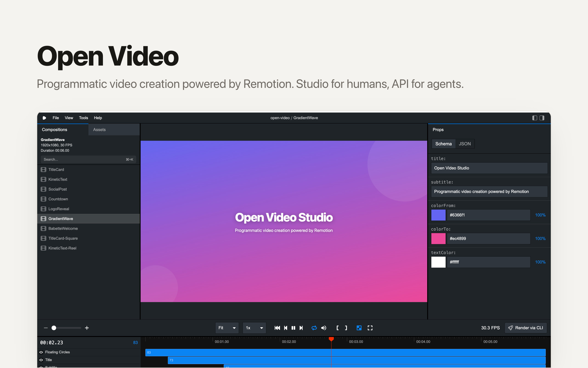Screen dimensions: 588x368
Task: Zoom in timeline with plus icon
Action: click(x=87, y=328)
